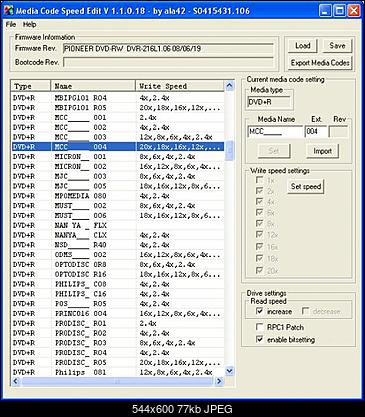Click the Firmware Rev. text field
Screen dimensions: 365x417
pyautogui.click(x=168, y=48)
